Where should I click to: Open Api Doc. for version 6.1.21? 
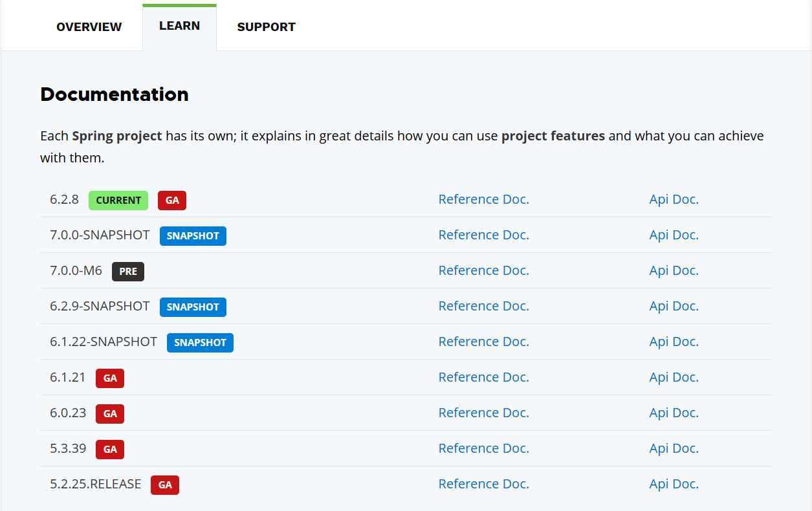pyautogui.click(x=674, y=377)
